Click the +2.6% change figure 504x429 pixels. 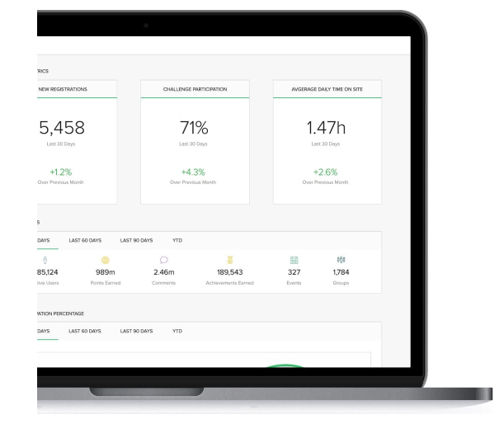pos(326,172)
